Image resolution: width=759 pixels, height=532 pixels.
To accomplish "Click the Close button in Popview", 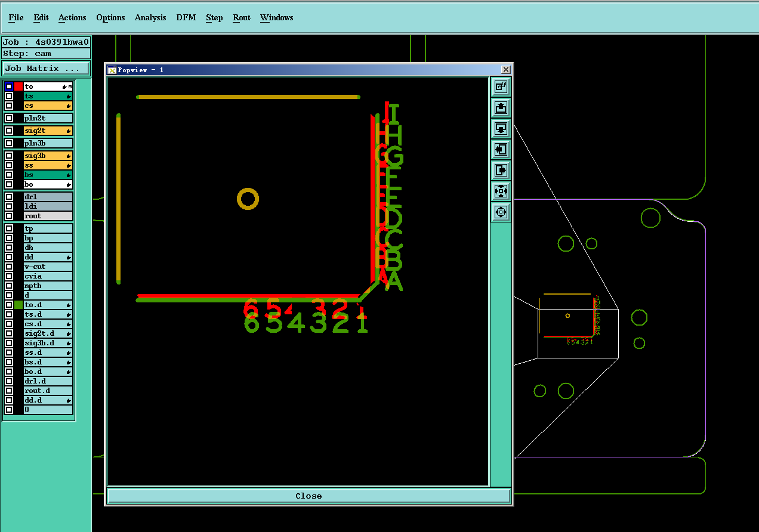I will (308, 496).
